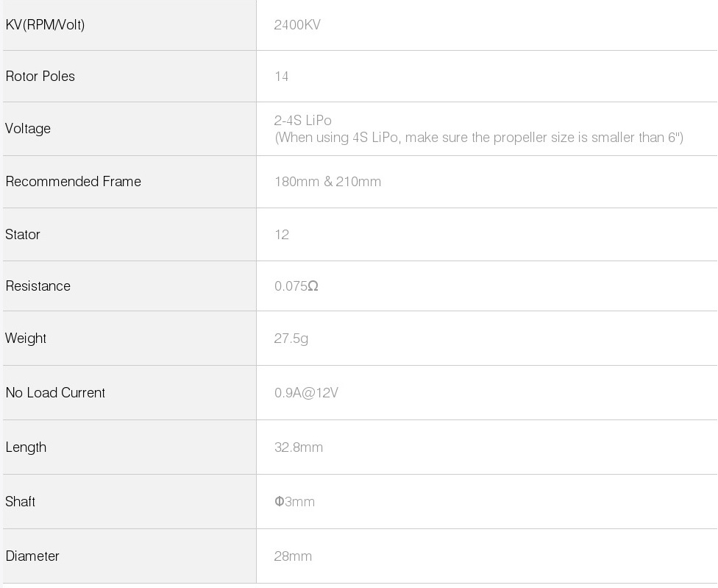
Task: Click the Stator row label
Action: coord(23,235)
